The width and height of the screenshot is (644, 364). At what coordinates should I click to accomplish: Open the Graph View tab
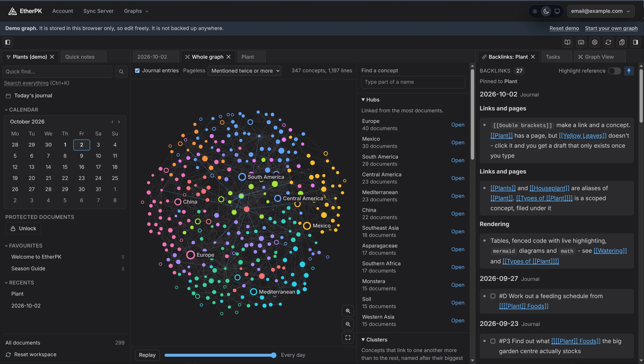pos(600,57)
